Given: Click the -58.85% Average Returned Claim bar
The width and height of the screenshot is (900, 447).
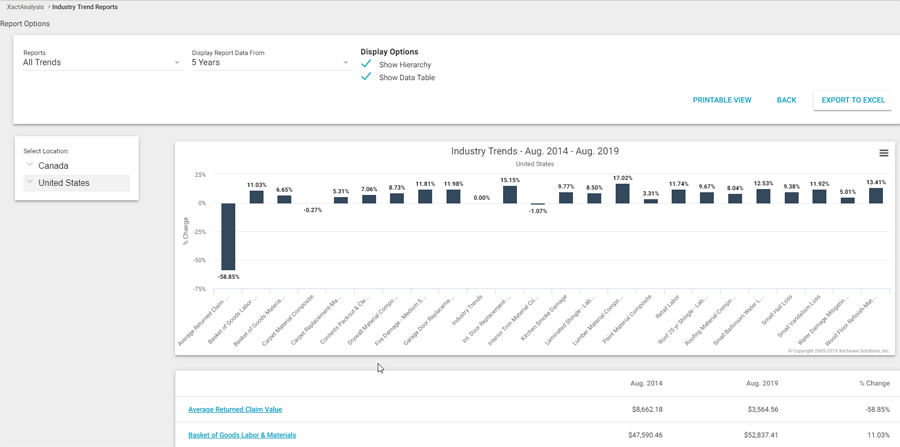Looking at the screenshot, I should coord(228,236).
